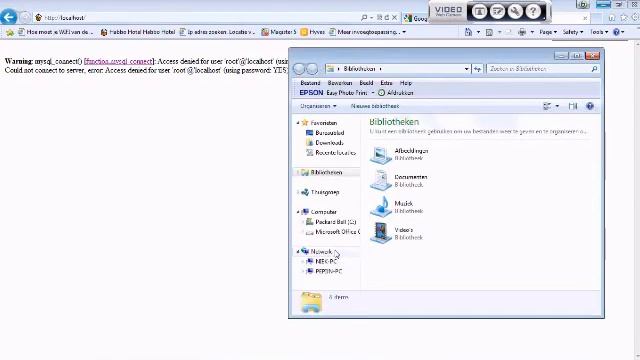This screenshot has width=640, height=360.
Task: Open the Print dropdown arrow
Action: pos(532,32)
